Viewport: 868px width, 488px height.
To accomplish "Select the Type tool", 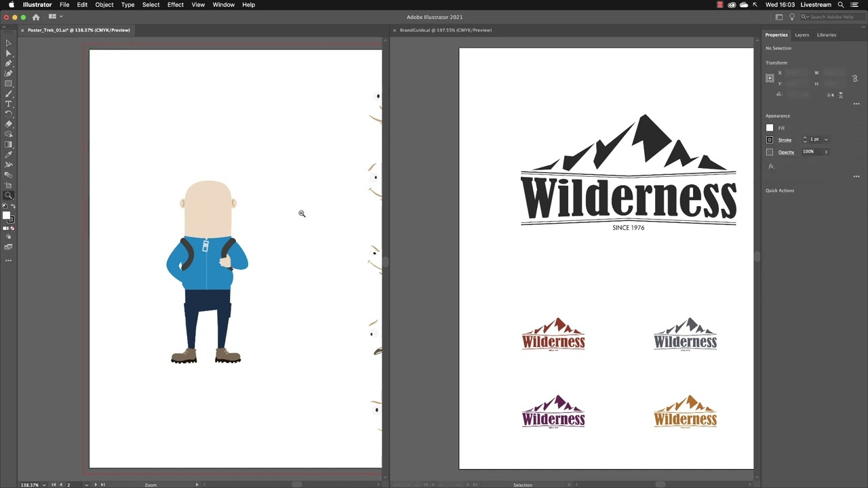I will pos(8,104).
